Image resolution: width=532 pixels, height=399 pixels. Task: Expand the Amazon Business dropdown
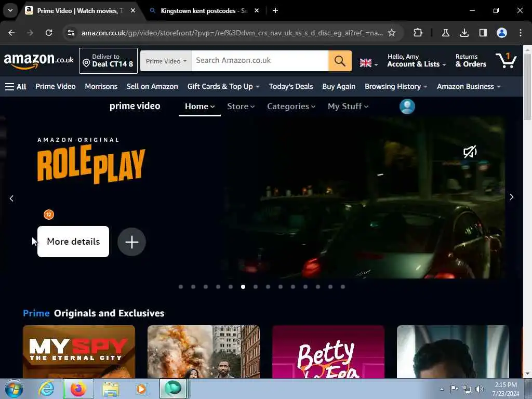[x=469, y=87]
